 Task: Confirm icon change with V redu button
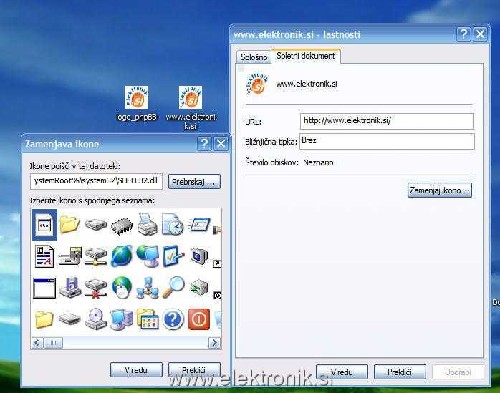point(136,370)
